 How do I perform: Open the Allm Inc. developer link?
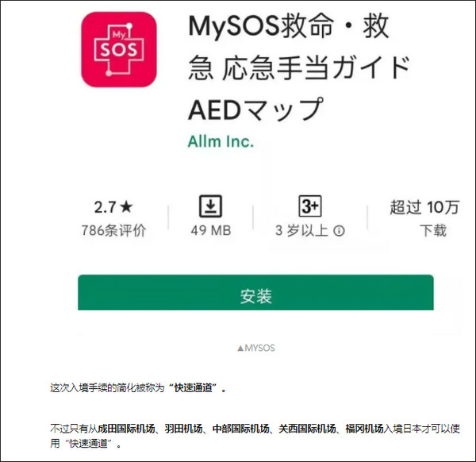tap(221, 141)
